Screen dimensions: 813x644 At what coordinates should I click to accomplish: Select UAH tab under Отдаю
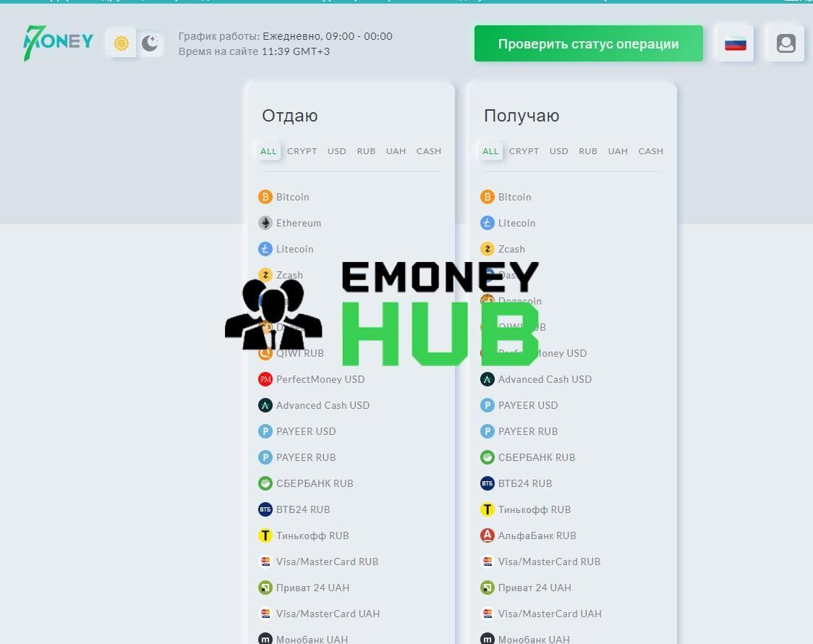(x=396, y=151)
